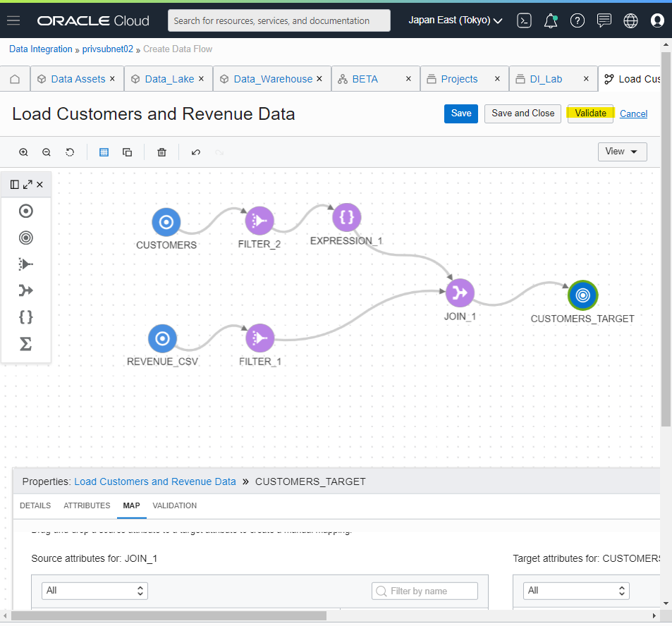The height and width of the screenshot is (626, 672).
Task: Select the Expression operator in the palette
Action: [25, 317]
